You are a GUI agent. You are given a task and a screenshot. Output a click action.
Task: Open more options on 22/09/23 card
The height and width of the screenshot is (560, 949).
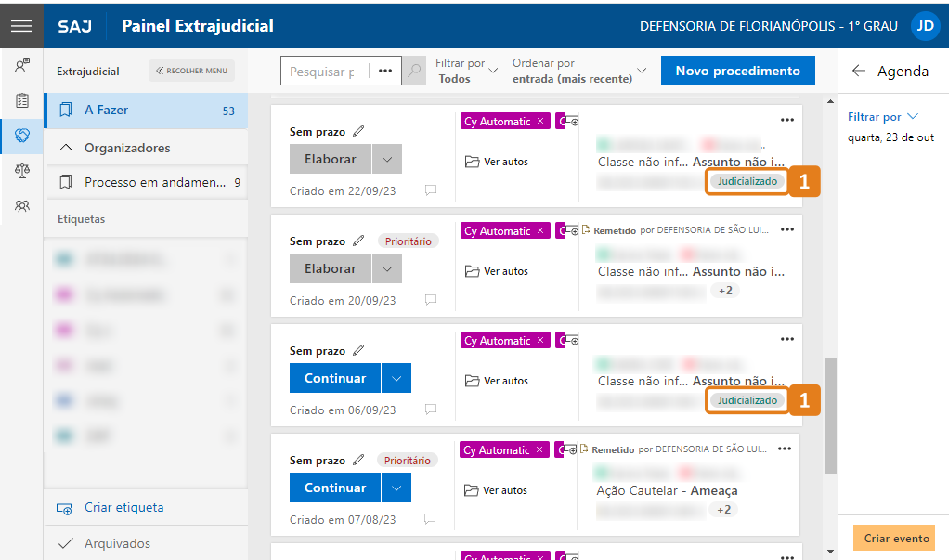786,120
